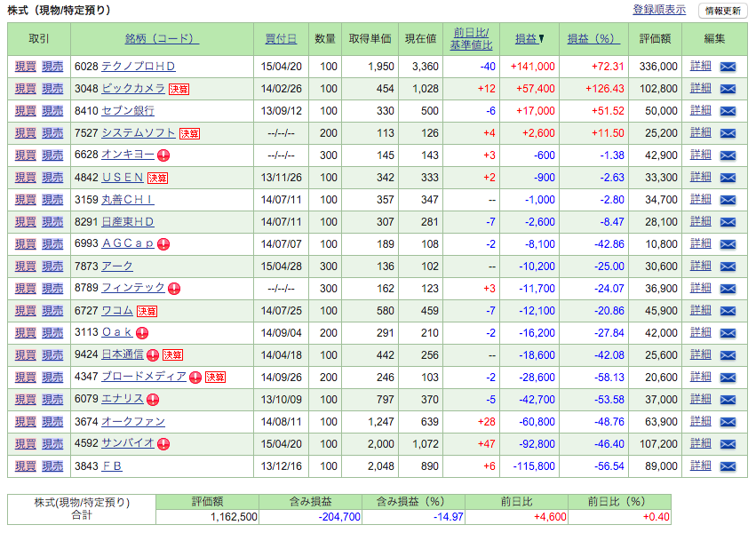
Task: Open セブン銀行 stock link
Action: [x=128, y=111]
